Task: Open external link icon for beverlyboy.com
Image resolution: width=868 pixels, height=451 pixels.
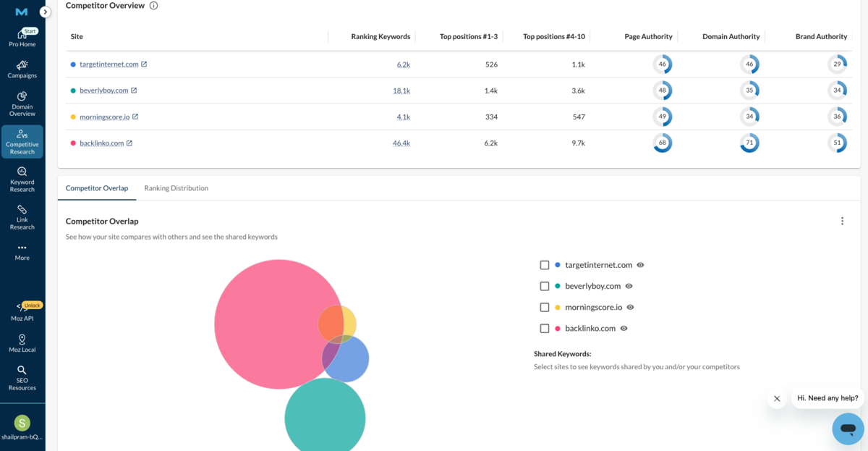Action: [134, 90]
